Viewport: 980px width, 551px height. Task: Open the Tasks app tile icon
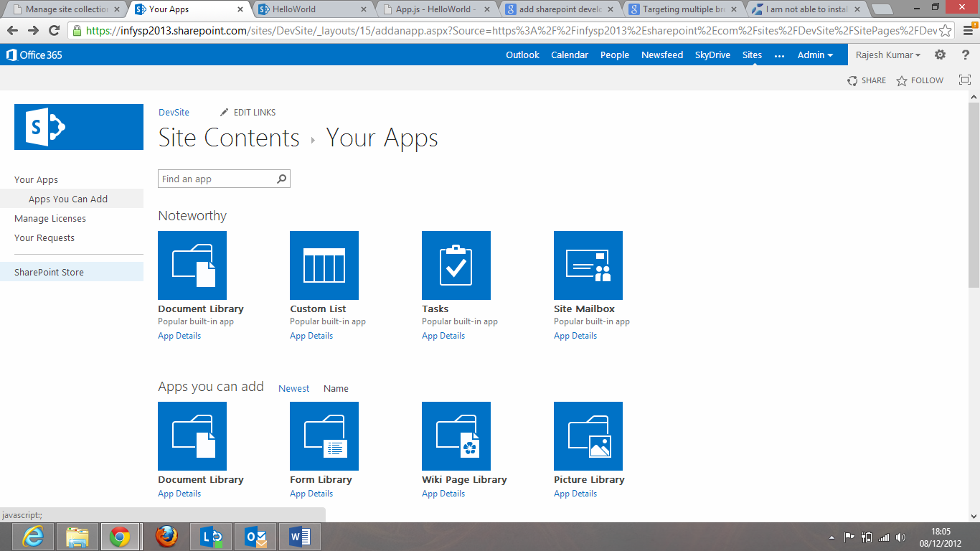pyautogui.click(x=456, y=265)
